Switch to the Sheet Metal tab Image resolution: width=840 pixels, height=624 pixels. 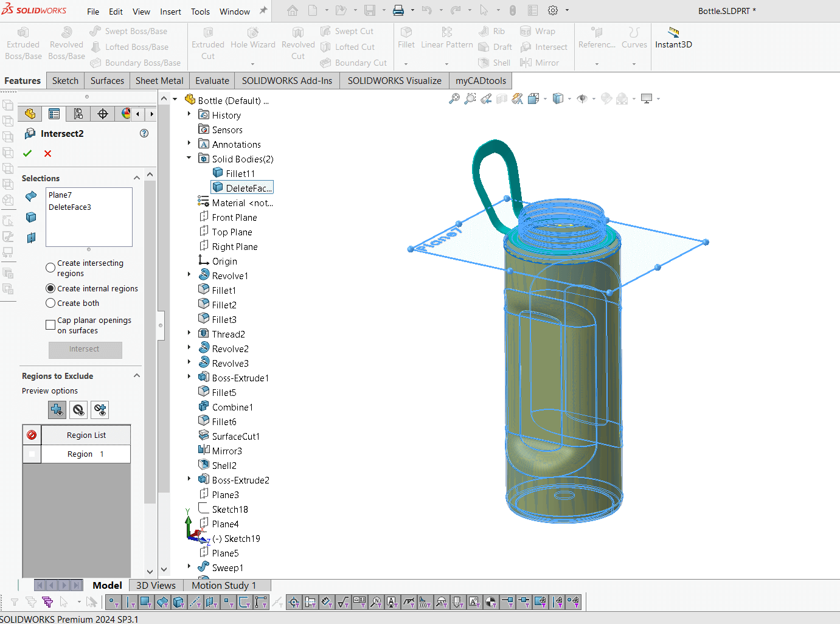[x=159, y=81]
